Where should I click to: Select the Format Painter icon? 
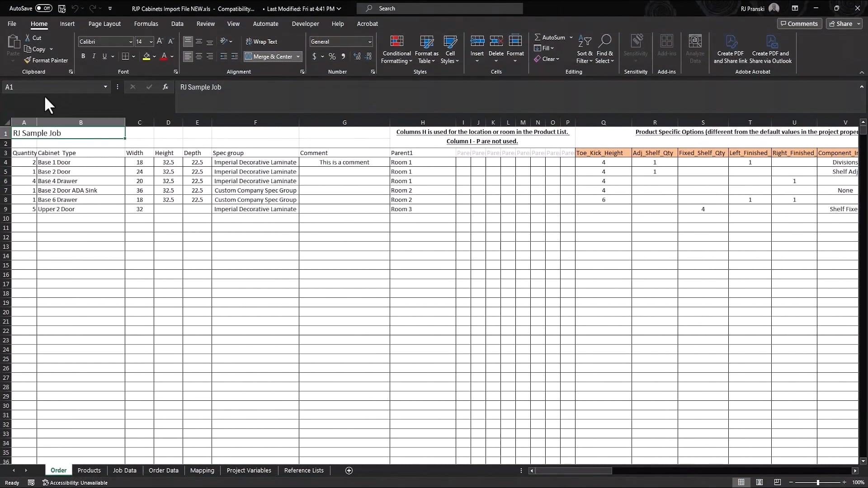click(45, 60)
